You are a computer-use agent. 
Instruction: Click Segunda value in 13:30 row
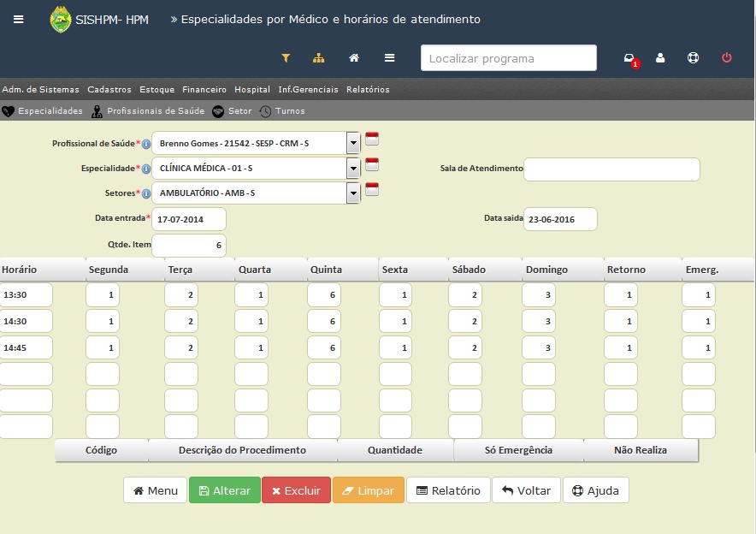click(x=103, y=294)
